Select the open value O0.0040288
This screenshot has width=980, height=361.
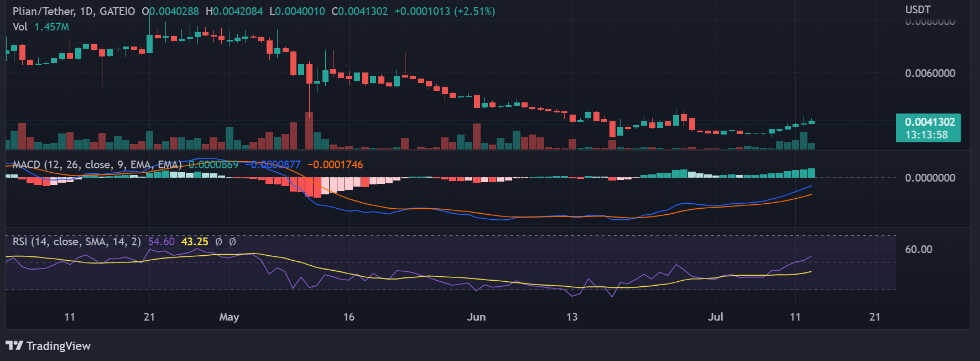(x=170, y=11)
